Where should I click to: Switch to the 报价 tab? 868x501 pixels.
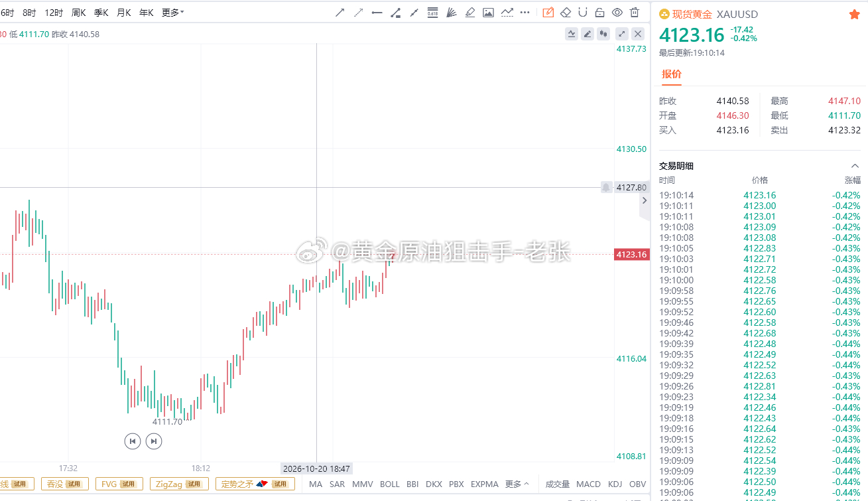pos(672,74)
